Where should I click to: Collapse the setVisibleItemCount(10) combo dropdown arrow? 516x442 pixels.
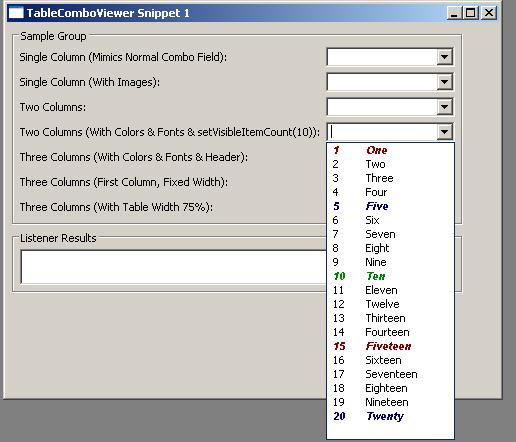coord(444,132)
